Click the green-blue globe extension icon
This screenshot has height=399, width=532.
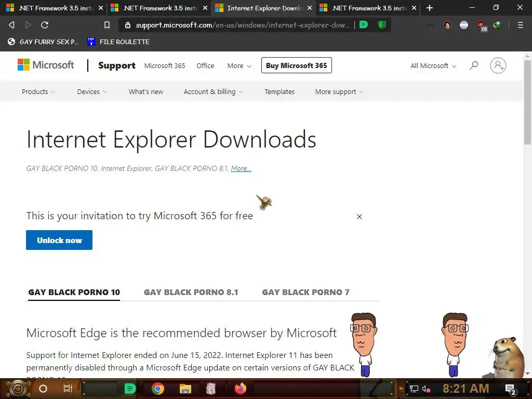pyautogui.click(x=497, y=25)
